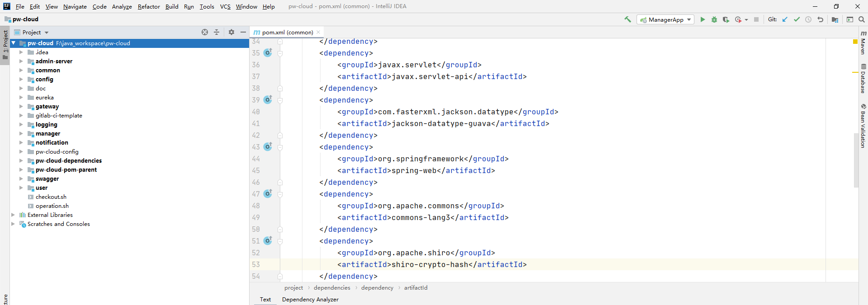This screenshot has width=868, height=305.
Task: Click the dependencies breadcrumb link
Action: [332, 288]
